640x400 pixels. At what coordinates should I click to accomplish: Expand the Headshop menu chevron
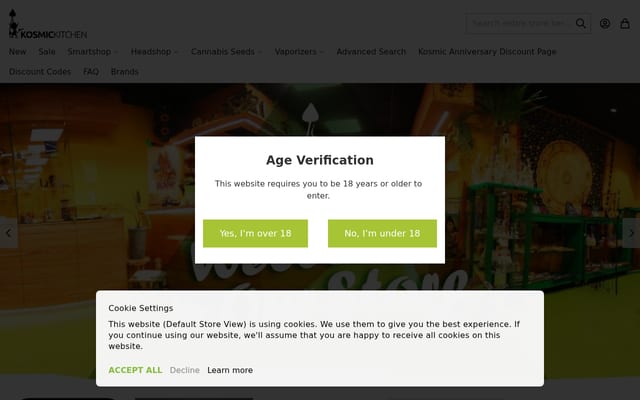coord(176,52)
